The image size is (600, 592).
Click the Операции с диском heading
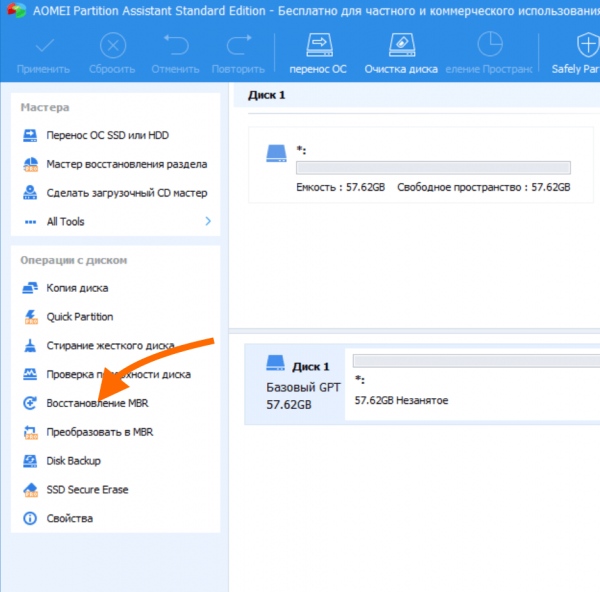point(73,261)
